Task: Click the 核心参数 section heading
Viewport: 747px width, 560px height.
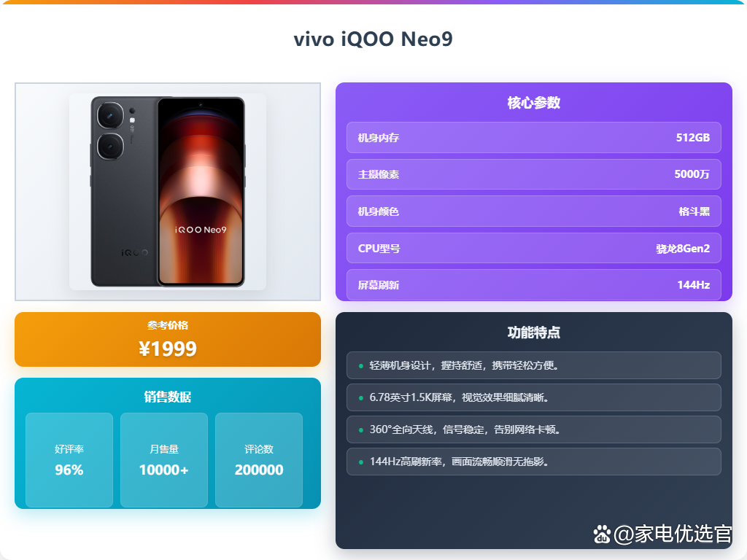Action: point(533,103)
